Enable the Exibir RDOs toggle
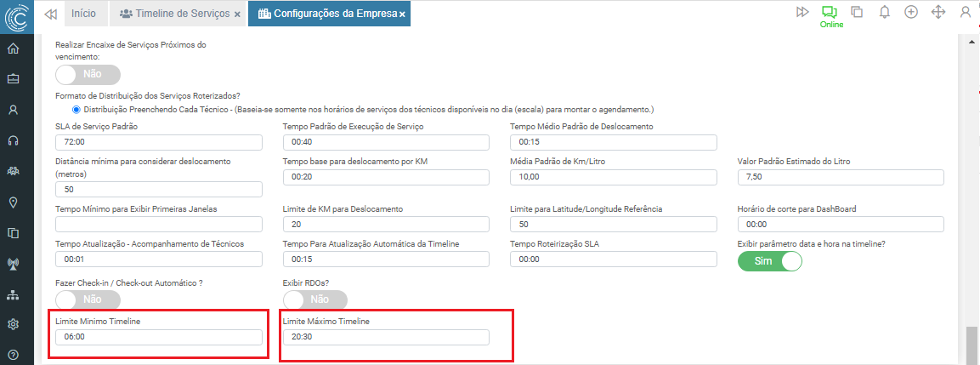This screenshot has width=980, height=365. pos(315,299)
